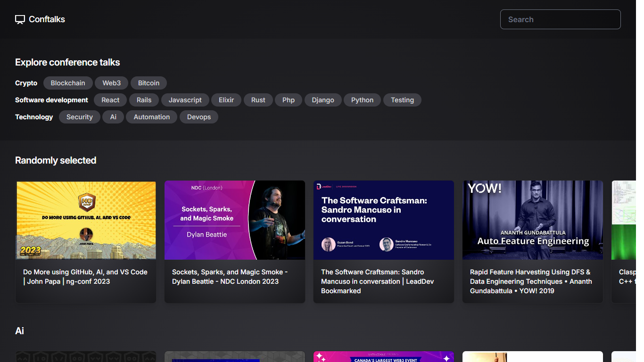Open the Devops technology tag
Image resolution: width=644 pixels, height=362 pixels.
199,117
